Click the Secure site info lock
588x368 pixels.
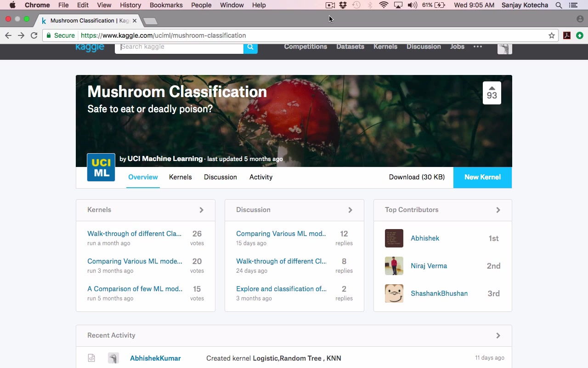point(61,35)
